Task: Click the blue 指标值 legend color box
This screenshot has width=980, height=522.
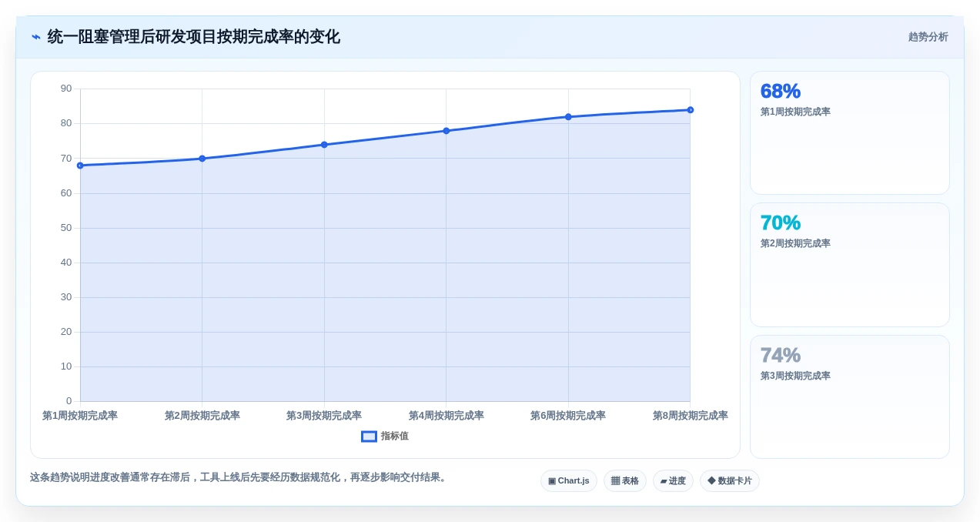Action: pos(369,436)
